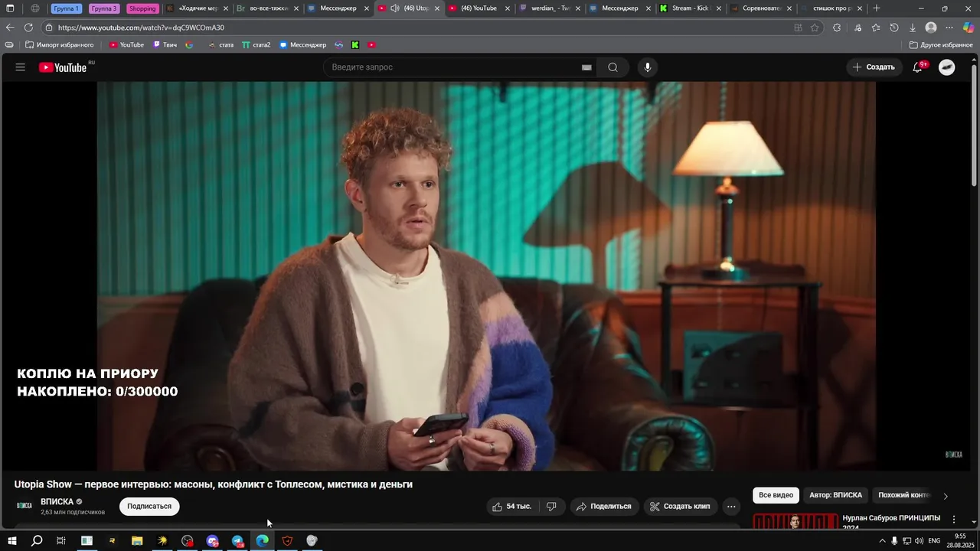Viewport: 980px width, 551px height.
Task: Click the Подписаться subscribe button
Action: (149, 507)
